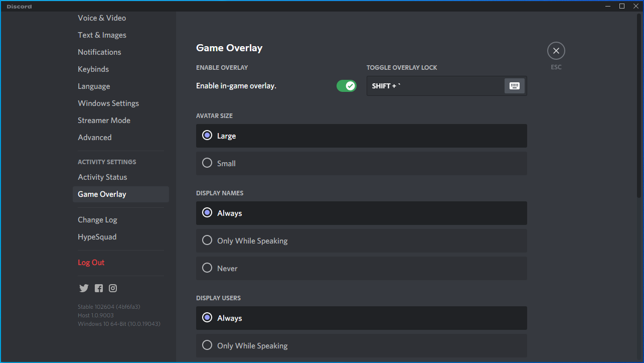The image size is (644, 363).
Task: Click the keyboard icon to record keybind
Action: [514, 86]
